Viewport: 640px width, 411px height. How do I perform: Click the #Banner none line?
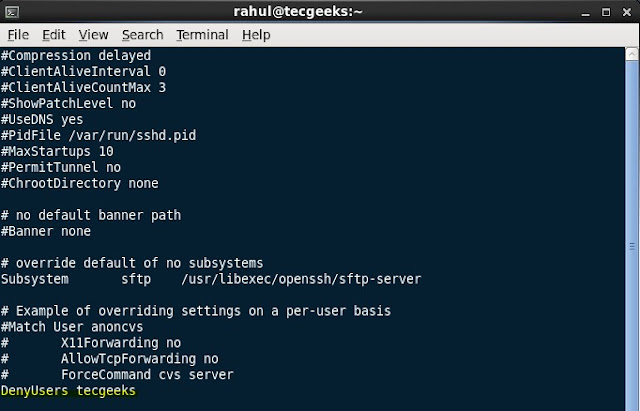[46, 231]
